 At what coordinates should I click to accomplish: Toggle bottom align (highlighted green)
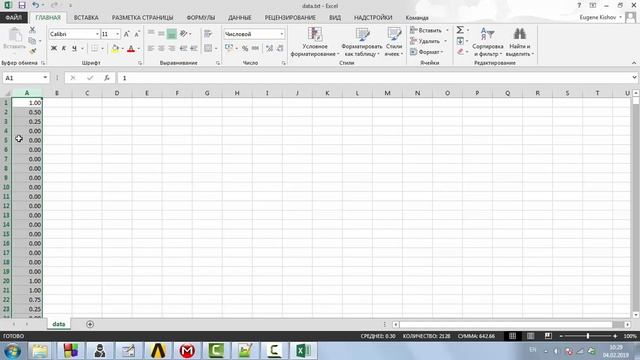(172, 33)
